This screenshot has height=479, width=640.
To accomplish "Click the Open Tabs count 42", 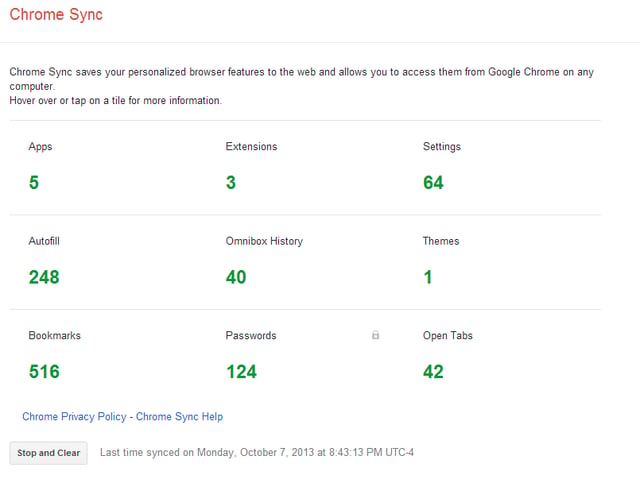I will 433,371.
